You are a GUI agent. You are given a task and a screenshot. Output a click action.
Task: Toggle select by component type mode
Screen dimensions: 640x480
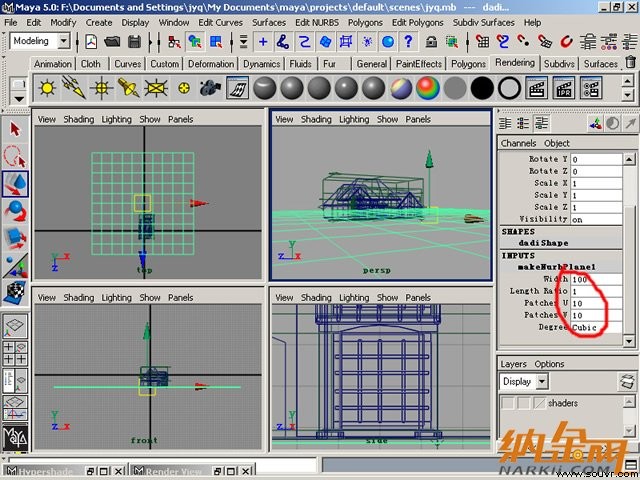(x=216, y=42)
